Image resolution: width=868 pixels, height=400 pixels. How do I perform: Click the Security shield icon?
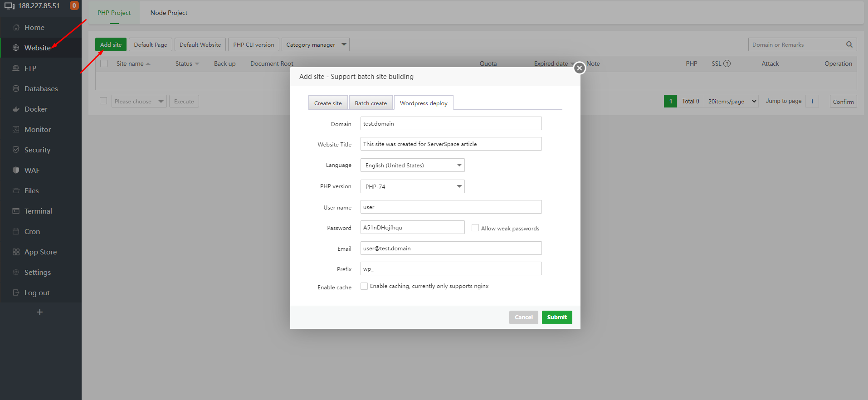coord(16,150)
